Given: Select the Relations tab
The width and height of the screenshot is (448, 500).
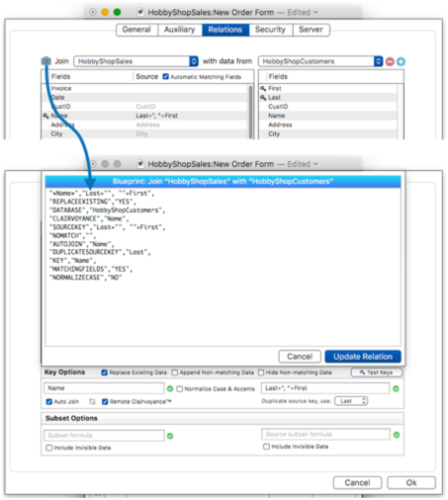Looking at the screenshot, I should click(225, 30).
